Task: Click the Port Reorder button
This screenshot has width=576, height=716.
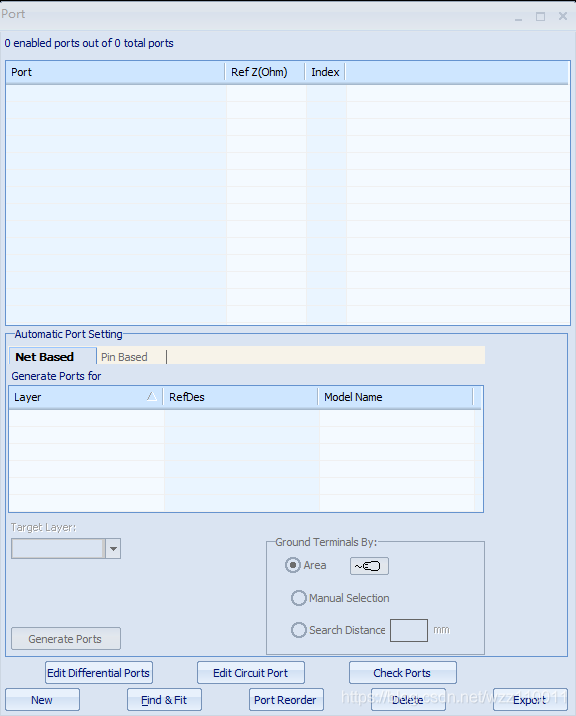Action: [x=286, y=700]
